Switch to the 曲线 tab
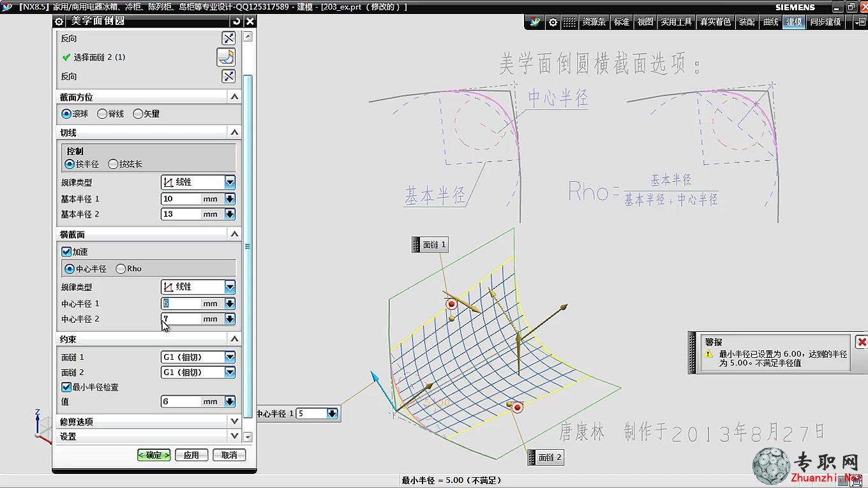868x488 pixels. pos(771,22)
